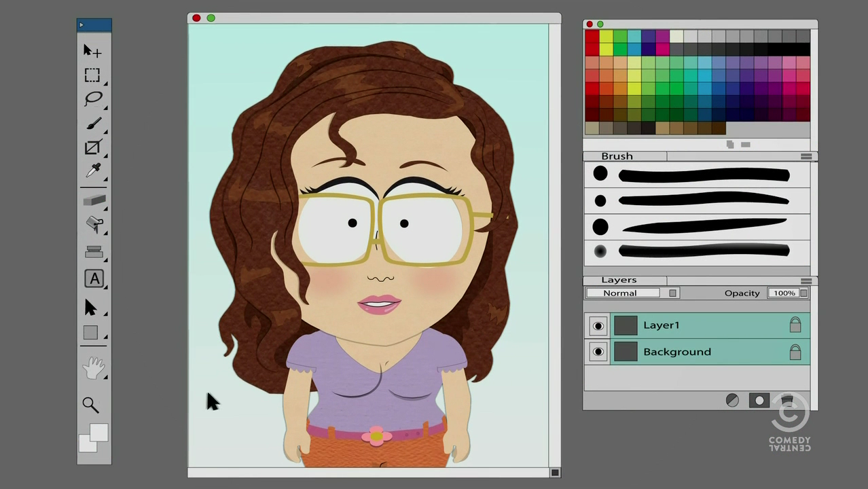868x489 pixels.
Task: Click the adjustment layer half-circle icon
Action: point(732,401)
